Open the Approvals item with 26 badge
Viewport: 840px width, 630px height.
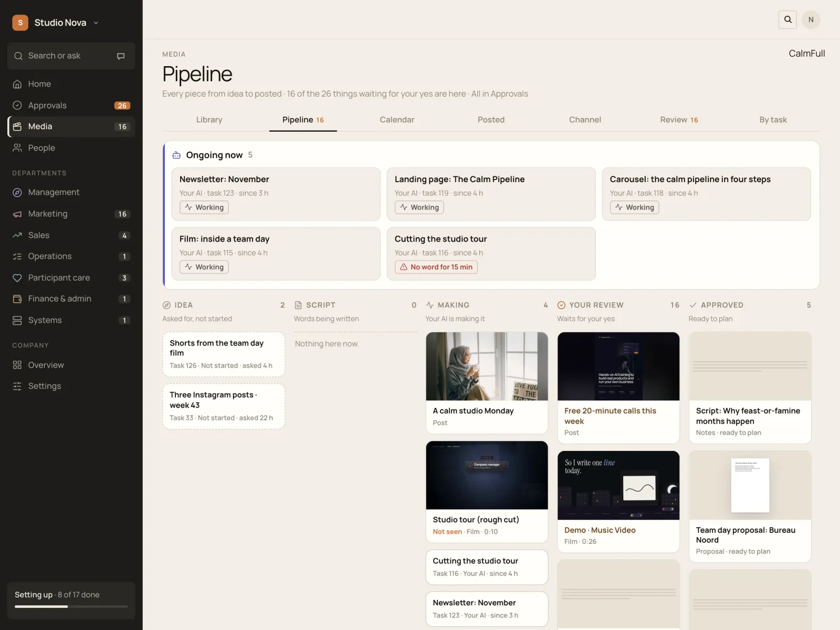click(x=71, y=106)
